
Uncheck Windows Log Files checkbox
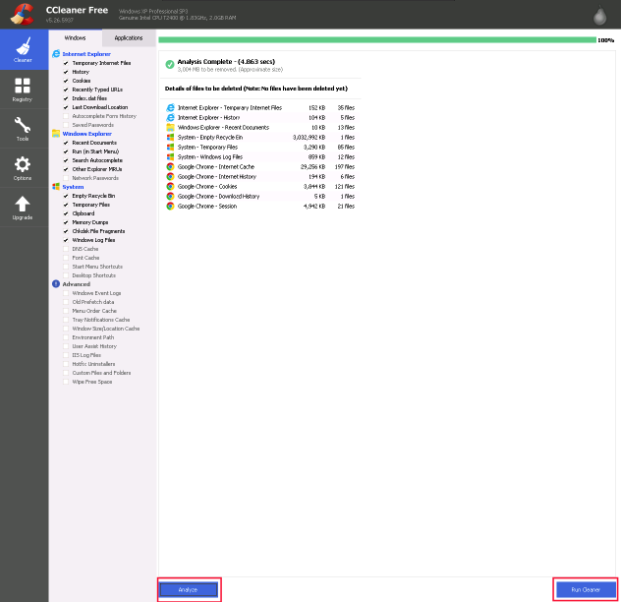tap(66, 240)
